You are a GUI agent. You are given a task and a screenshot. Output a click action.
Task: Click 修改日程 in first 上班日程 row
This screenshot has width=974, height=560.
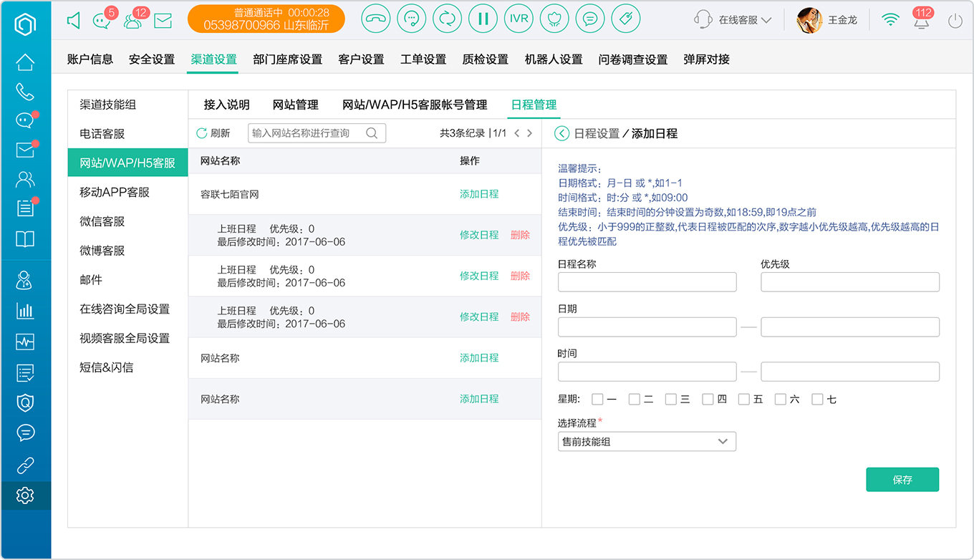click(479, 235)
